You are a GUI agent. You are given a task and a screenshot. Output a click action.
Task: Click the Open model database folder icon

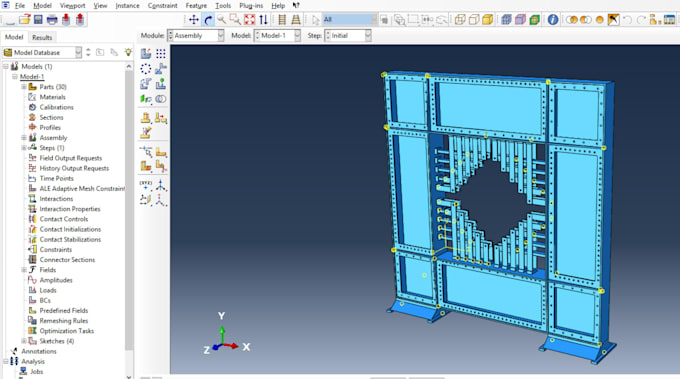point(25,20)
